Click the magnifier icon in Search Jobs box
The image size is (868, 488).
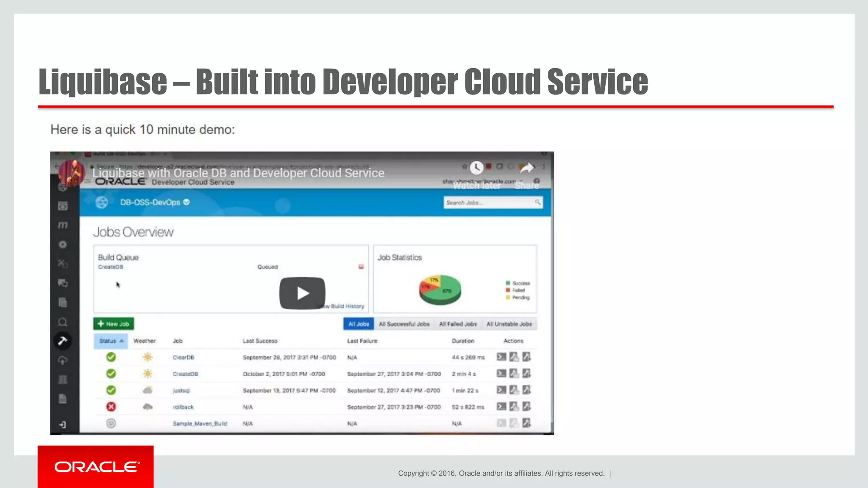[x=537, y=202]
